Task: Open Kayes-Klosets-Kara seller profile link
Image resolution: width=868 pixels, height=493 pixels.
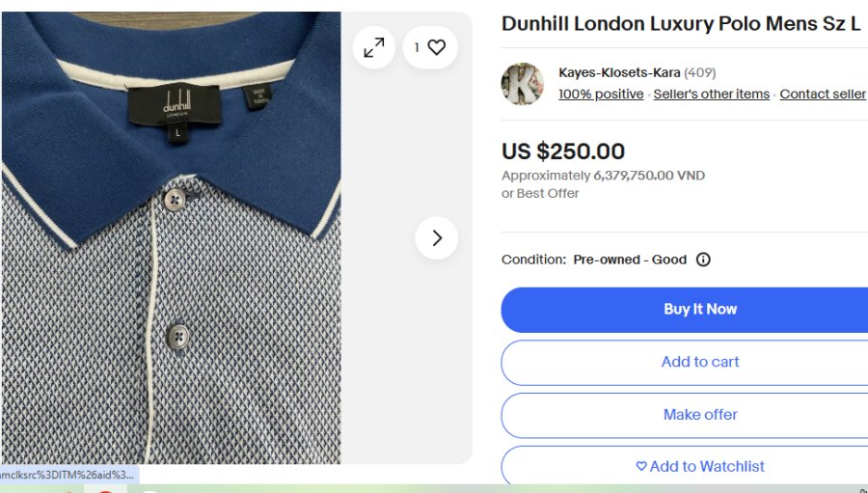Action: [x=619, y=72]
